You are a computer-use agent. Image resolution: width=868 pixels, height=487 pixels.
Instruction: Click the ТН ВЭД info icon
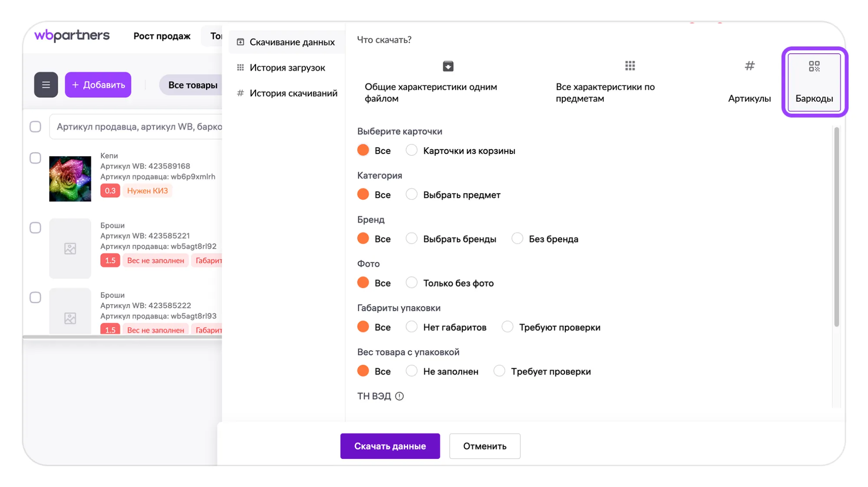tap(399, 396)
